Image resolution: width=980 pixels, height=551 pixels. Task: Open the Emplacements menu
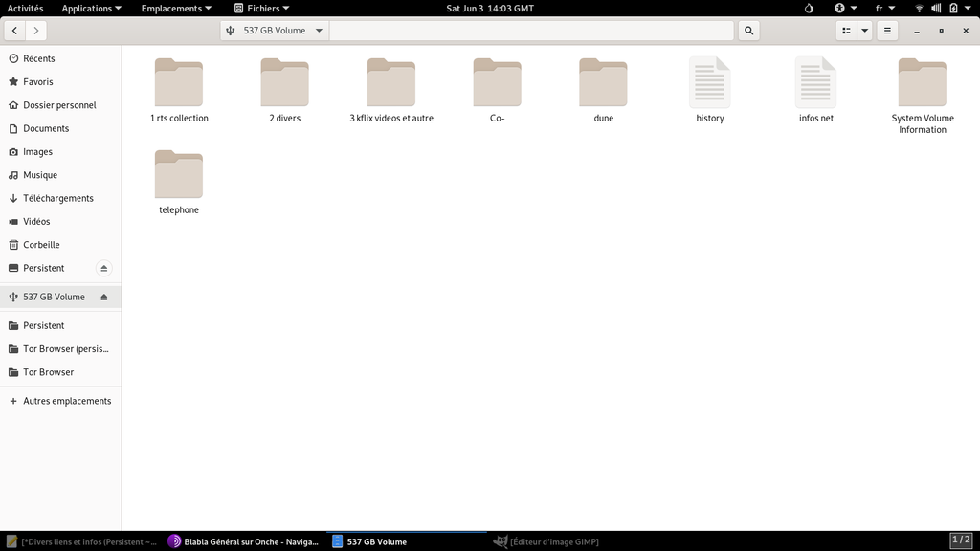[x=176, y=8]
